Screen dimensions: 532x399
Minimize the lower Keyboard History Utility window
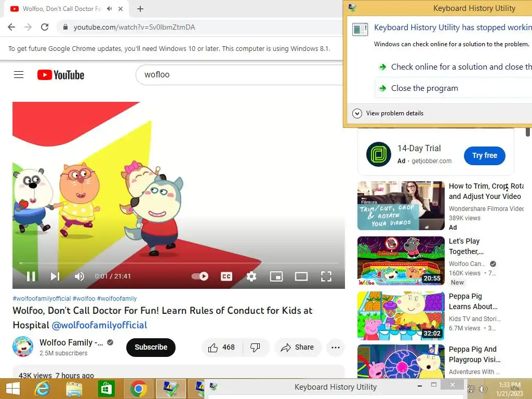coord(420,385)
